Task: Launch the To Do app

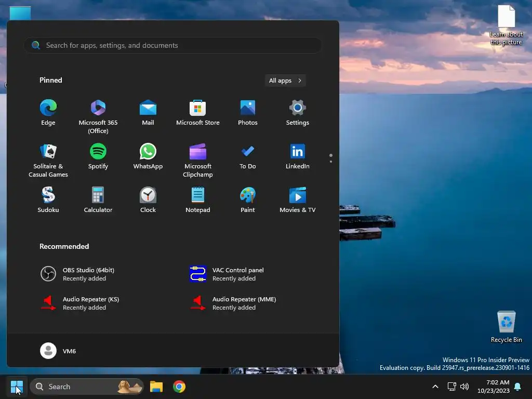Action: click(x=248, y=156)
